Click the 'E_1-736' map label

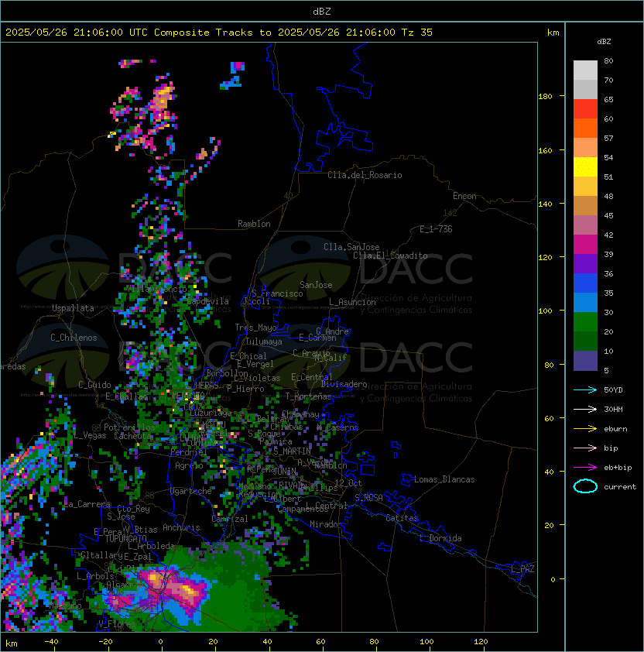coord(436,229)
